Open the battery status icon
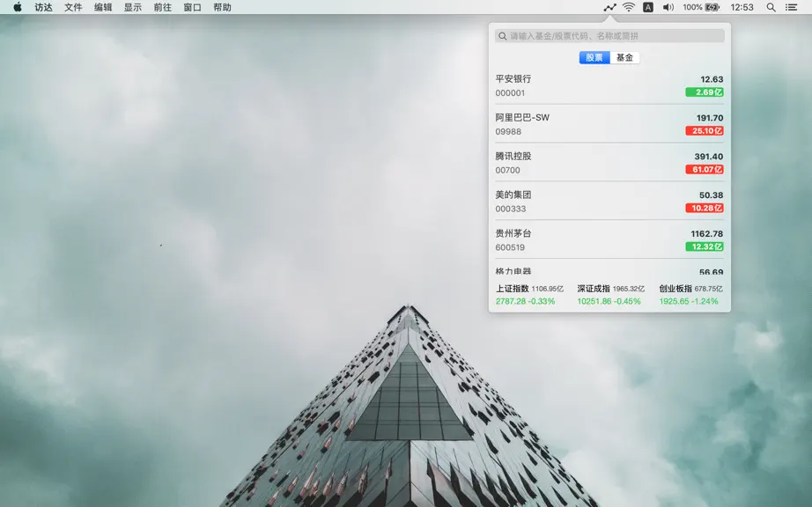 [712, 7]
